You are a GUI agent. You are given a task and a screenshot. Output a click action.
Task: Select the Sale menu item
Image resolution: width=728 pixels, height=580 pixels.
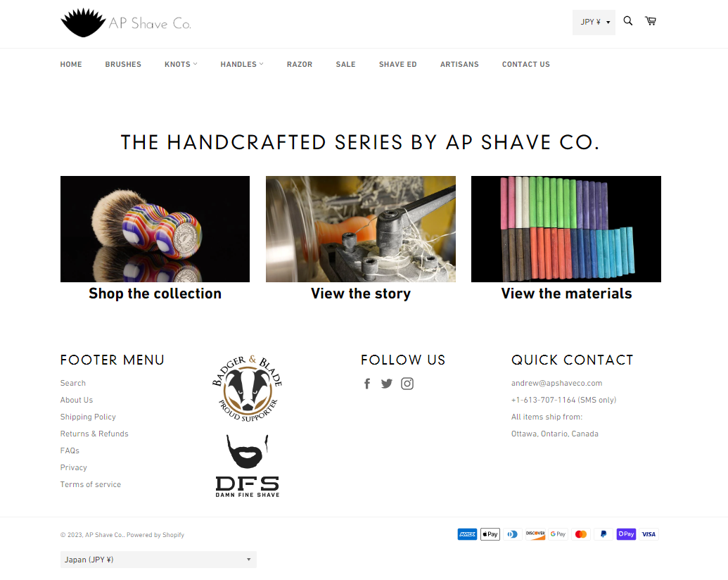tap(345, 64)
